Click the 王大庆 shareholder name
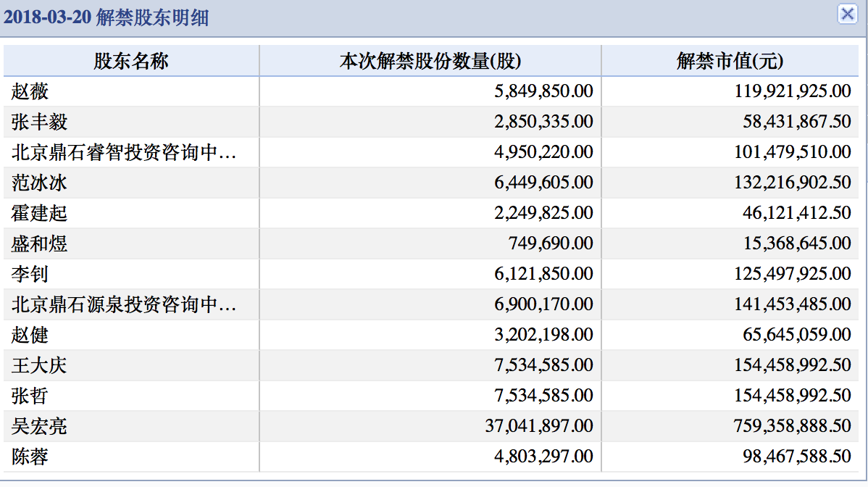This screenshot has height=487, width=868. coord(39,365)
